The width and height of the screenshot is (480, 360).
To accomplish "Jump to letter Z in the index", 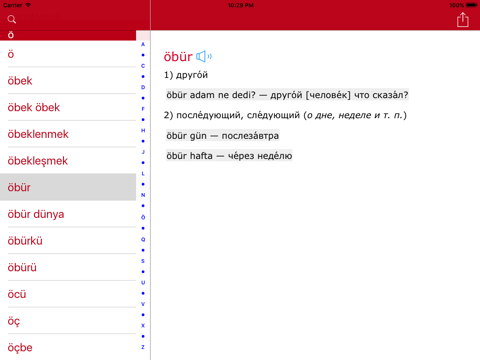I will coord(143,347).
